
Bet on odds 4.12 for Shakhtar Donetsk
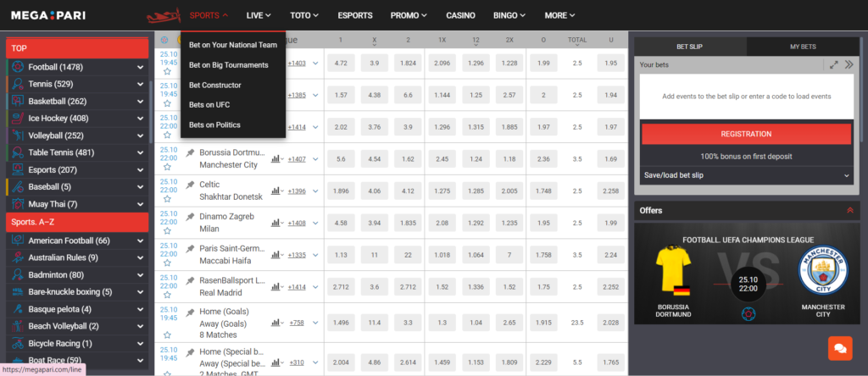(408, 191)
